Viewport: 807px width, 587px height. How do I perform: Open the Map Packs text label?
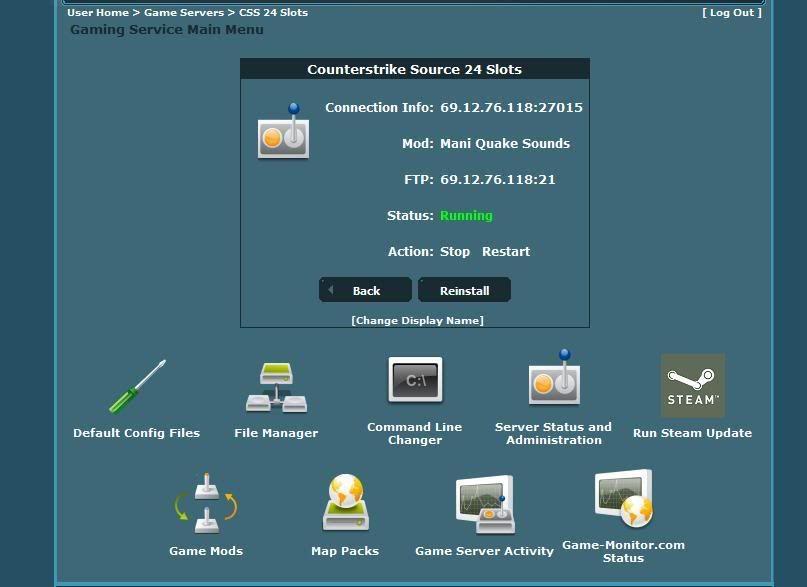(x=345, y=551)
